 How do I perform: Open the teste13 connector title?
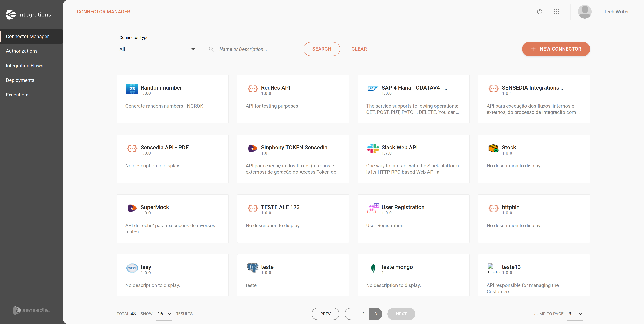tap(511, 267)
